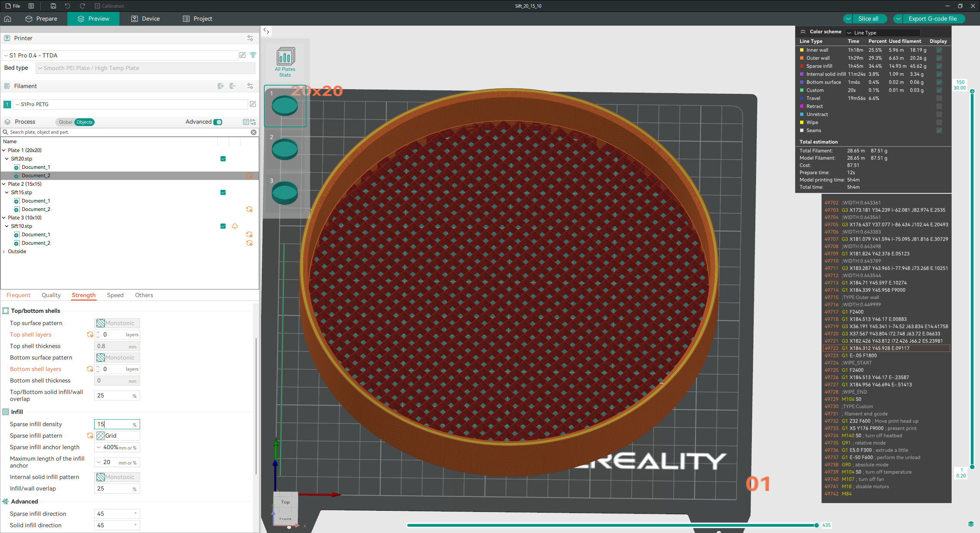
Task: Open the File menu
Action: [13, 6]
